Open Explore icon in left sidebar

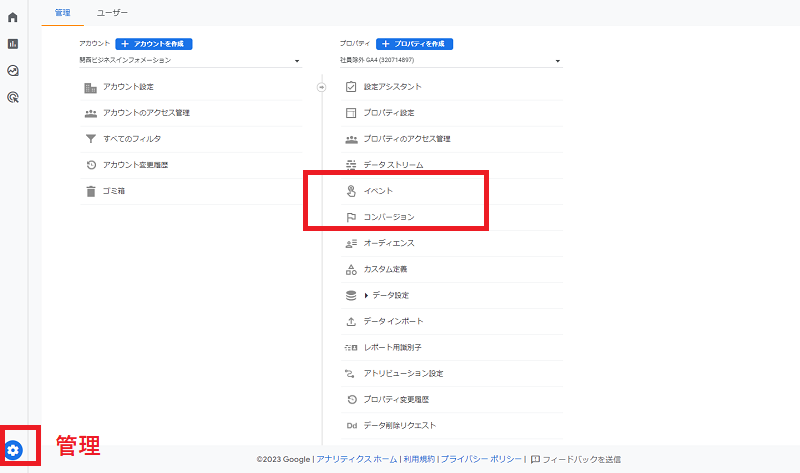pos(13,71)
